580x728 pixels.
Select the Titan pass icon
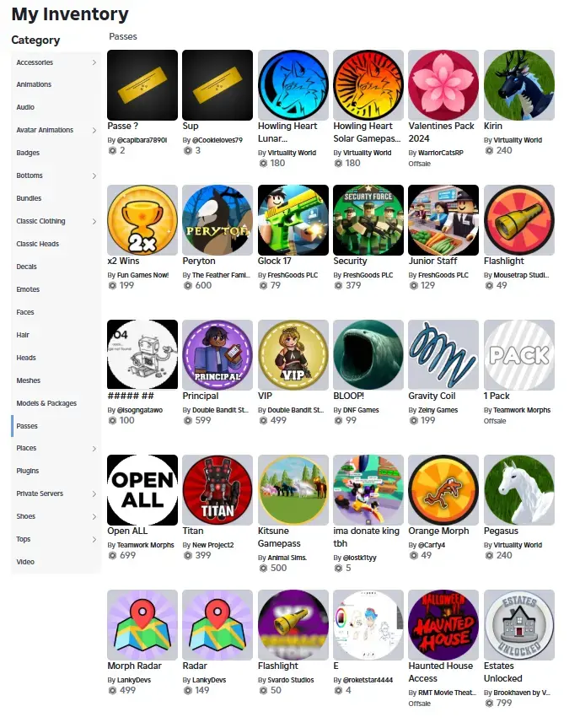coord(217,490)
